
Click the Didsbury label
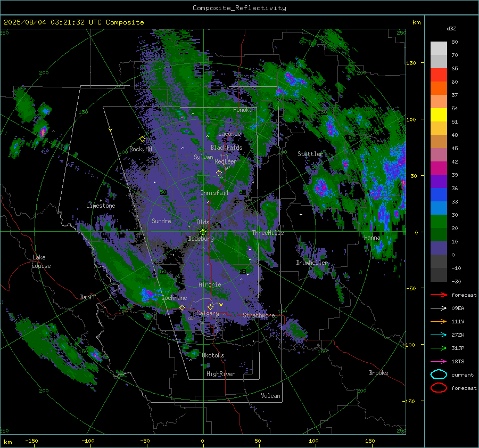click(201, 239)
